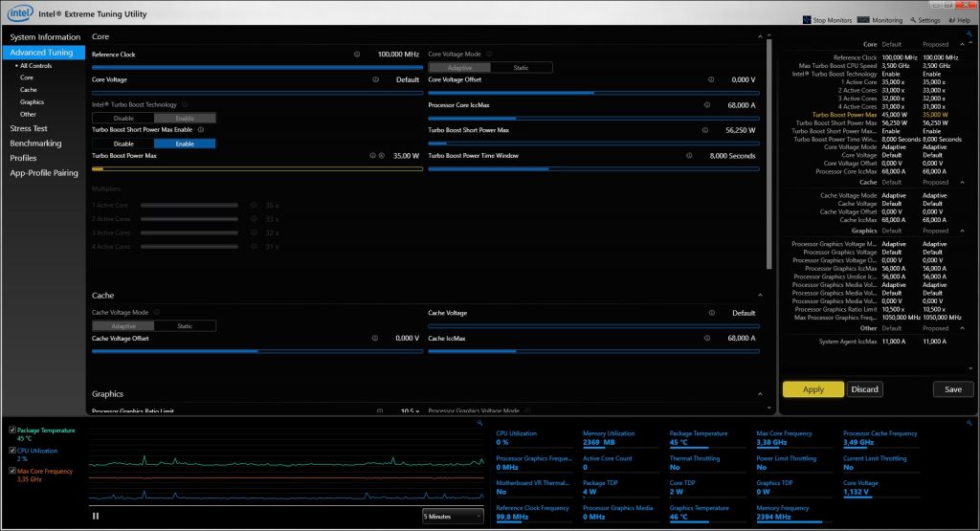Collapse Core group in summary panel
Image resolution: width=980 pixels, height=531 pixels.
tap(962, 44)
